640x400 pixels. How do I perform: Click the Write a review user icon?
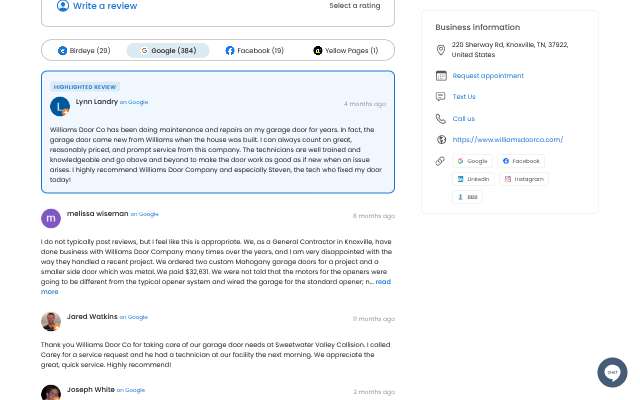tap(62, 6)
